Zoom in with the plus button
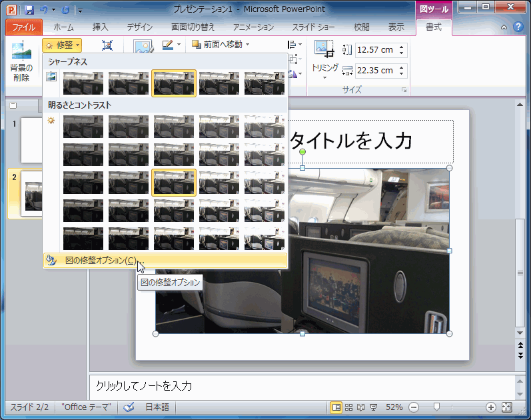This screenshot has height=420, width=531. (x=491, y=407)
